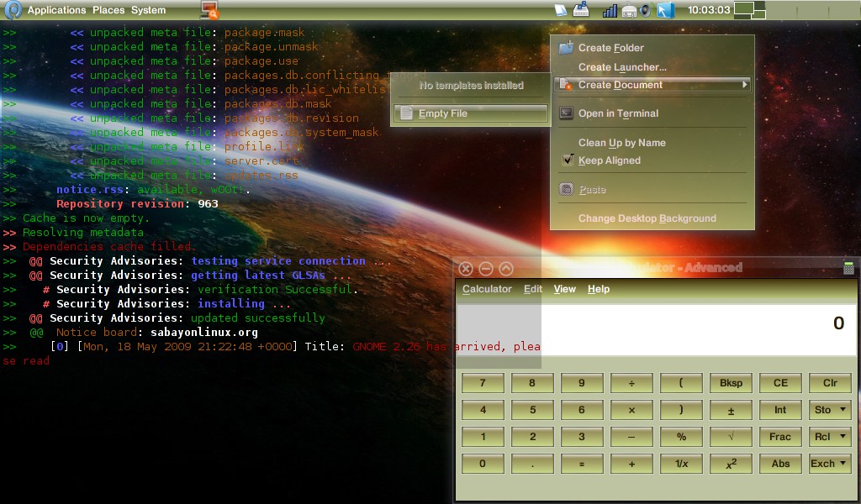Screen dimensions: 861x504
Task: Switch to the first workspace in switcher
Action: pos(743,8)
